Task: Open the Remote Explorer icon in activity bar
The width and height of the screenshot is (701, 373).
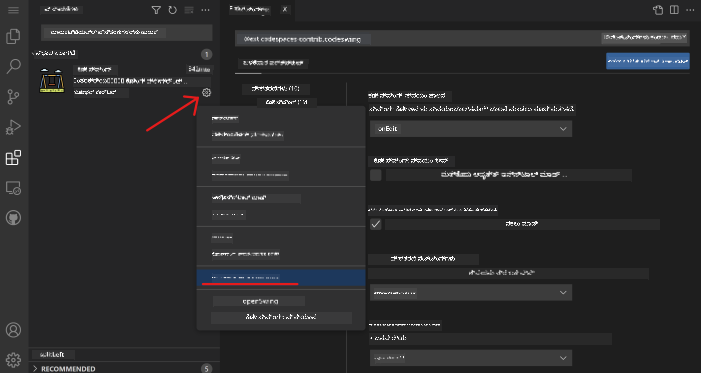Action: [13, 188]
